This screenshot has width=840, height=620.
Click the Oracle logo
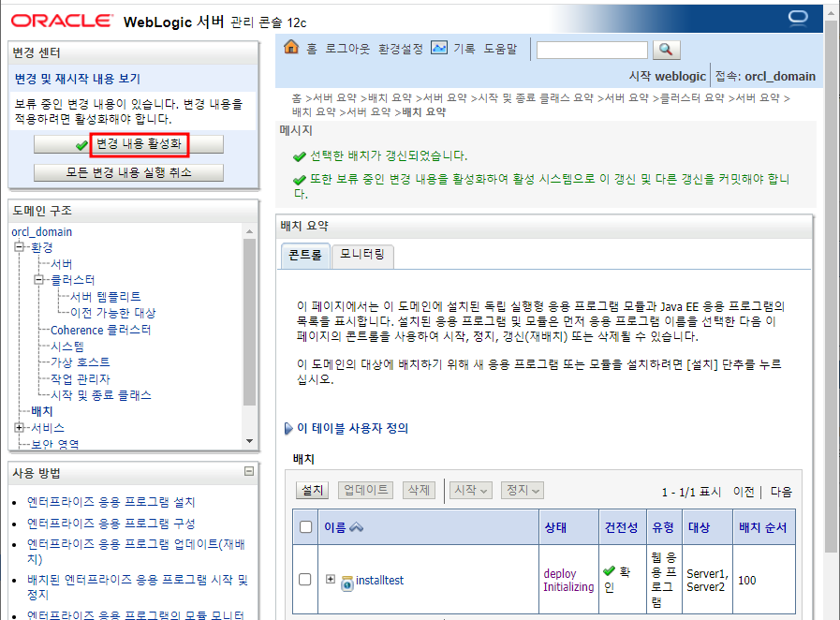tap(62, 21)
